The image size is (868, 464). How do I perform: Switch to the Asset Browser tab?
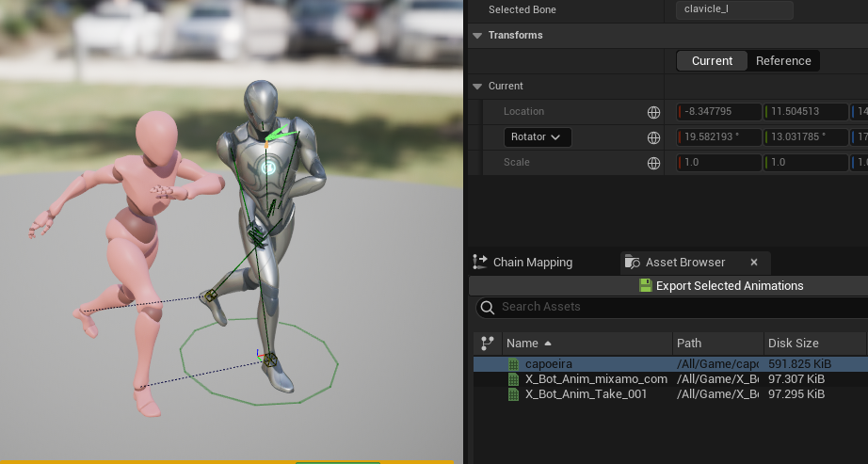pyautogui.click(x=685, y=263)
